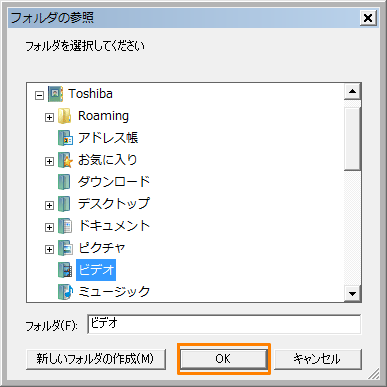
Task: Click the ピクチャ folder icon
Action: point(65,248)
